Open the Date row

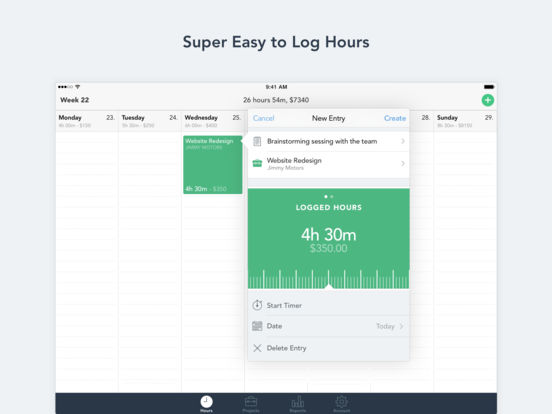[328, 326]
